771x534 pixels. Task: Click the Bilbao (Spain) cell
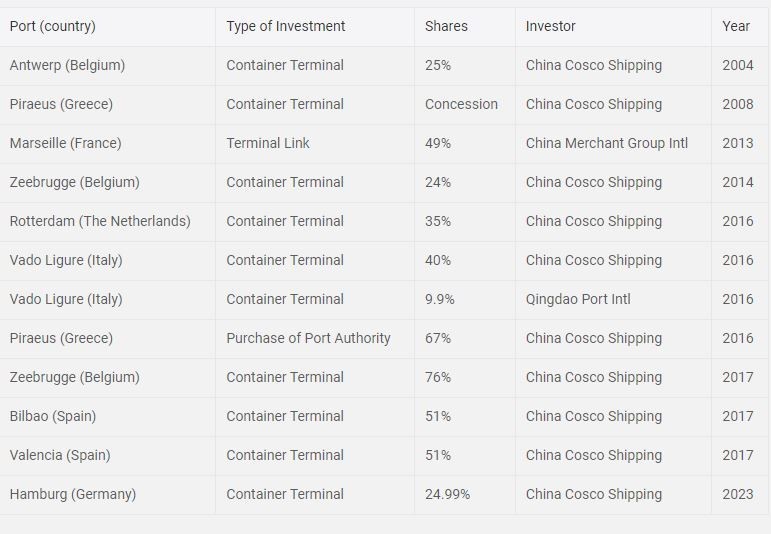53,416
